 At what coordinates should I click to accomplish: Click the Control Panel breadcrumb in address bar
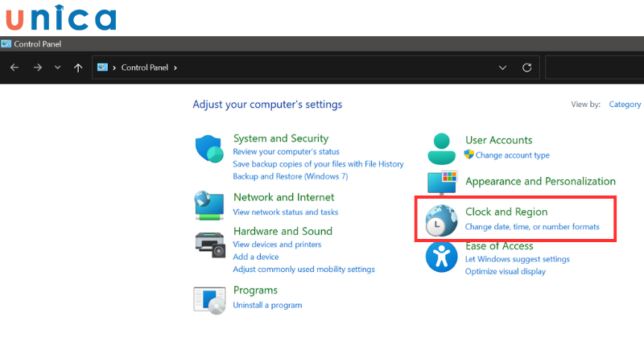click(x=144, y=68)
